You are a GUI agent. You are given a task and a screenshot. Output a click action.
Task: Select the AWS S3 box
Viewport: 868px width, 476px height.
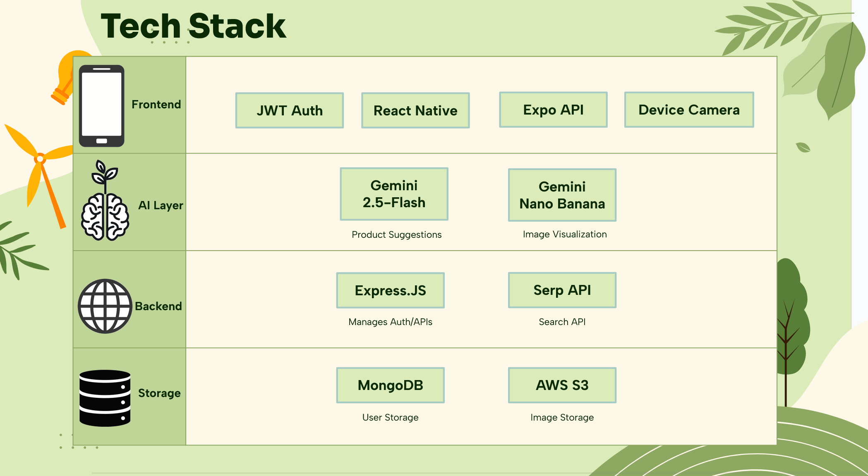tap(562, 385)
